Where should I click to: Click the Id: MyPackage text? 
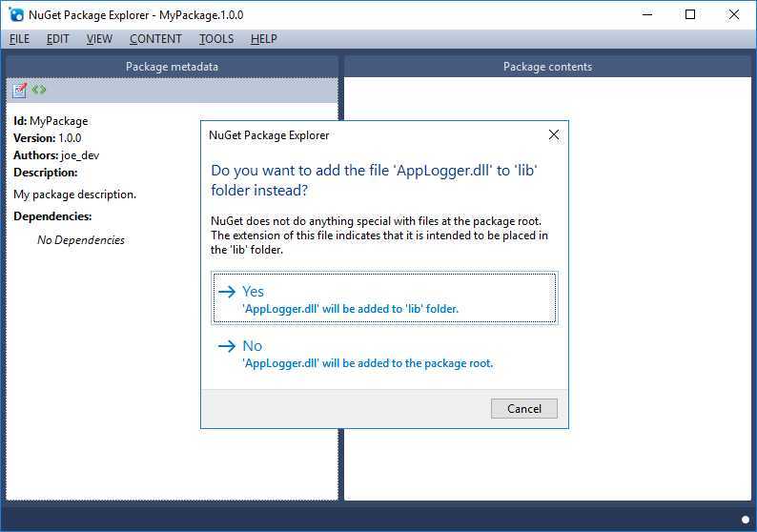coord(51,121)
